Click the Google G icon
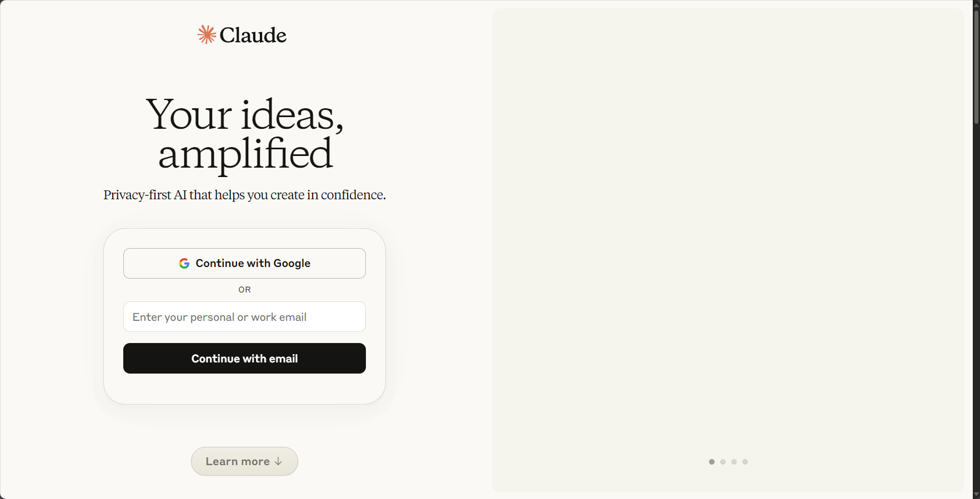Image resolution: width=980 pixels, height=499 pixels. tap(184, 263)
